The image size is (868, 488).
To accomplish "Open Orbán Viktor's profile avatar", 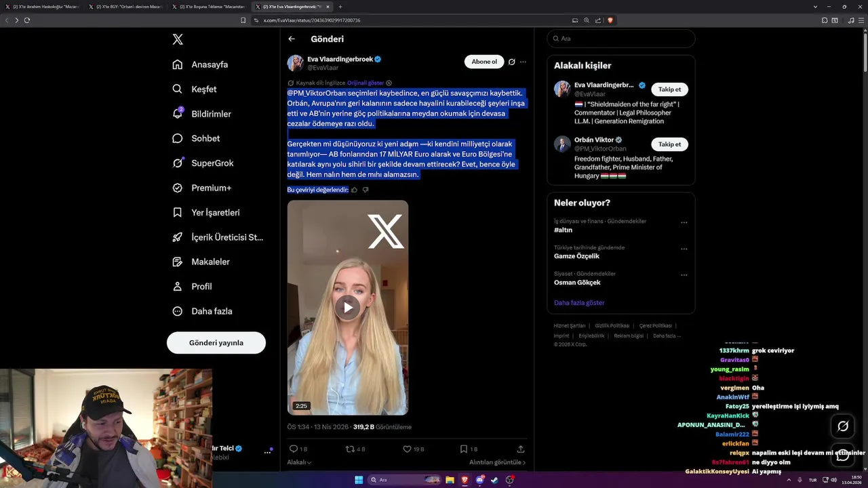I will (562, 144).
